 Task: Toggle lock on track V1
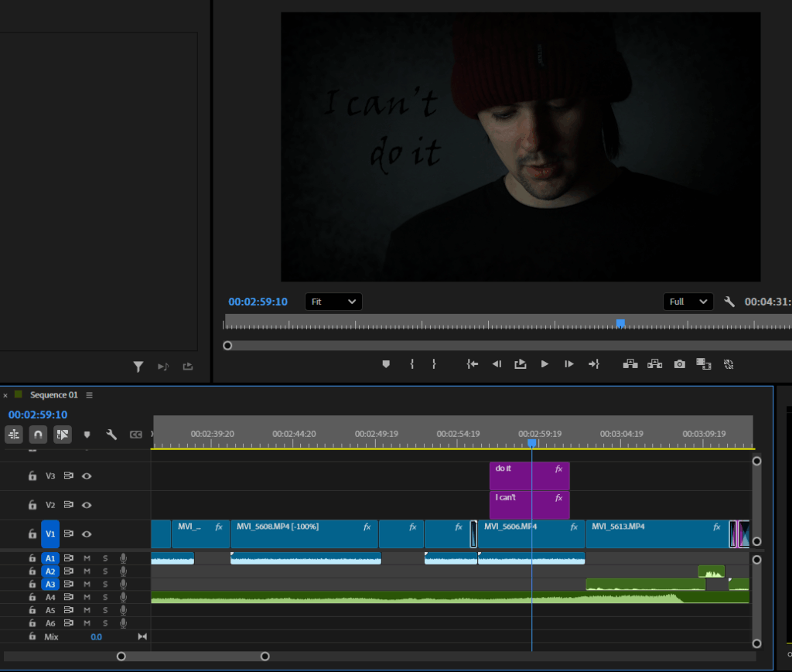32,534
